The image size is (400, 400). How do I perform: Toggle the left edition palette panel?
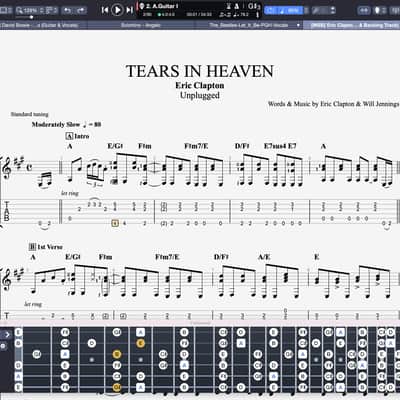point(5,10)
